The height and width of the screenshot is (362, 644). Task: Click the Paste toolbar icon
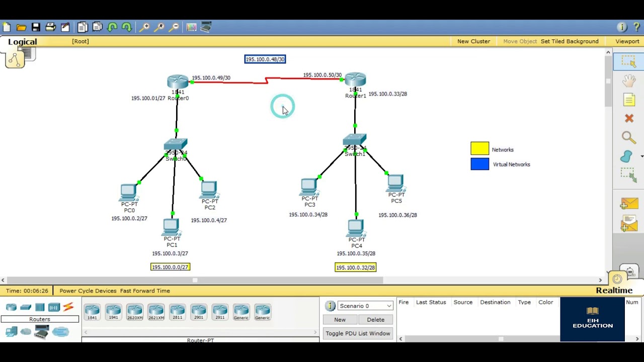coord(97,27)
